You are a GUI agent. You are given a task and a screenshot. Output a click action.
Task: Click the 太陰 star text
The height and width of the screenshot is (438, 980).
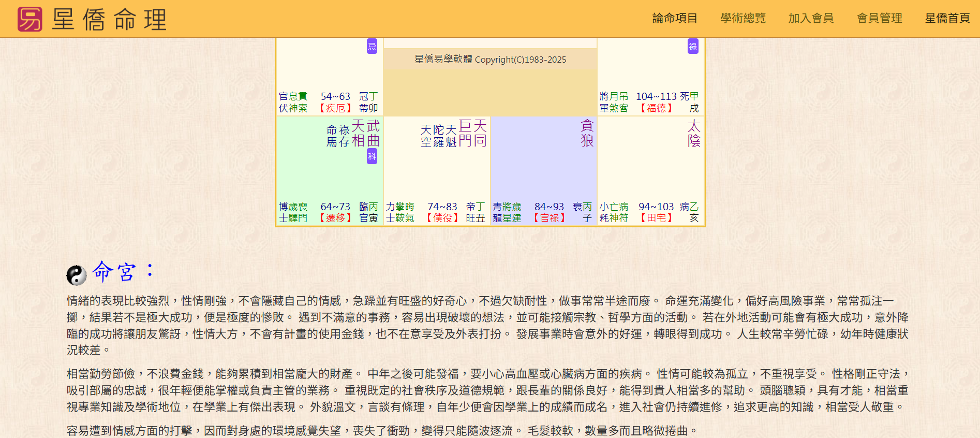(694, 133)
